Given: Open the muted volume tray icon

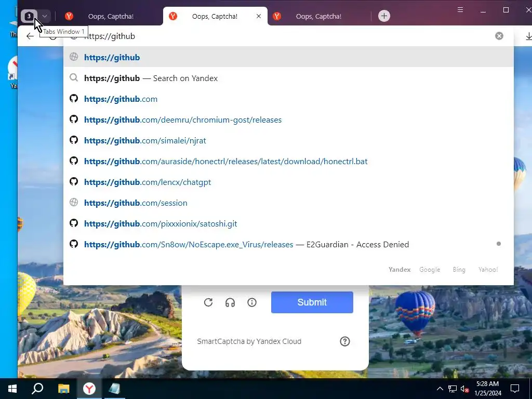Looking at the screenshot, I should pyautogui.click(x=465, y=389).
